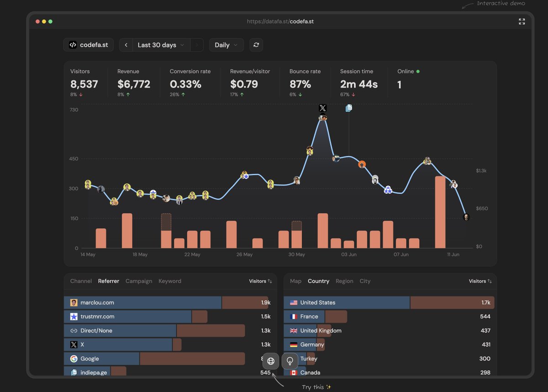Select the Country tab
Image resolution: width=548 pixels, height=392 pixels.
318,281
